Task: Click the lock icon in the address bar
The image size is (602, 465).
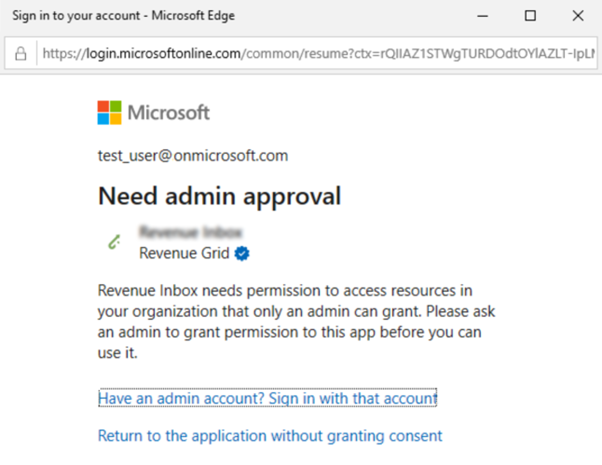Action: (21, 53)
